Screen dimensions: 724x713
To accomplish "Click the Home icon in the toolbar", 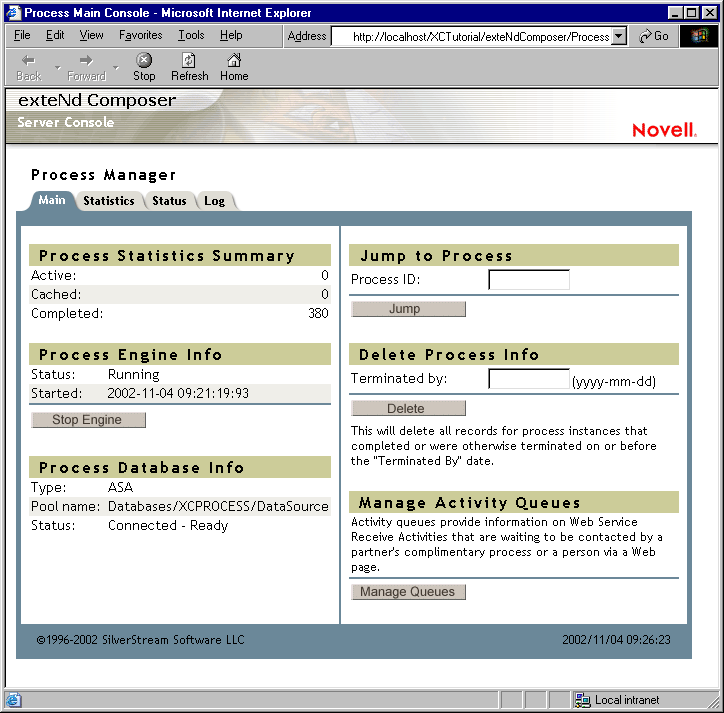I will pyautogui.click(x=234, y=60).
